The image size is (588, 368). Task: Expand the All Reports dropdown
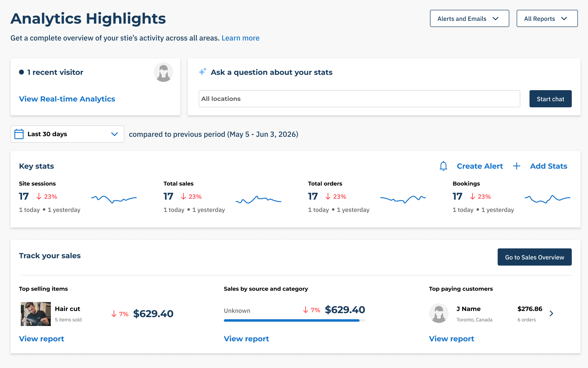pos(547,18)
